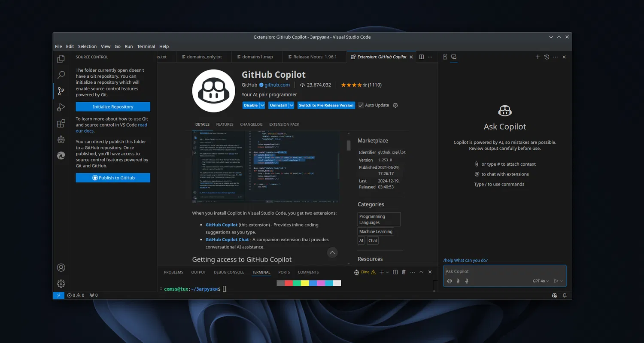Select the Source Control activity bar icon
The image size is (644, 343).
[61, 91]
